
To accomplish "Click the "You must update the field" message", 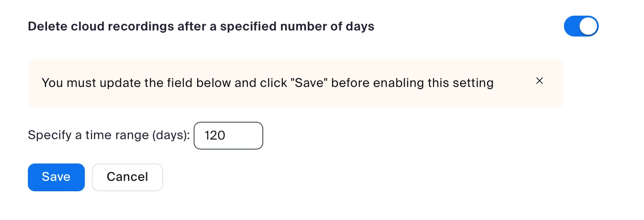I will point(267,83).
